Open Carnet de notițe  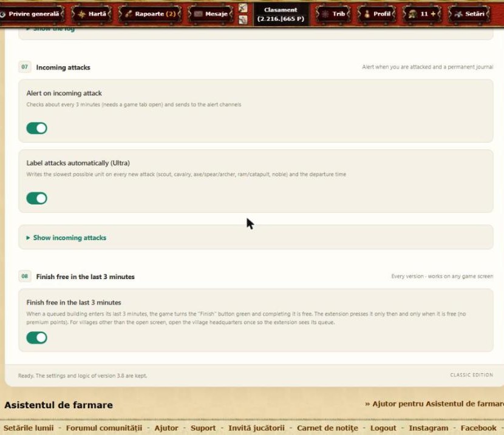[327, 428]
